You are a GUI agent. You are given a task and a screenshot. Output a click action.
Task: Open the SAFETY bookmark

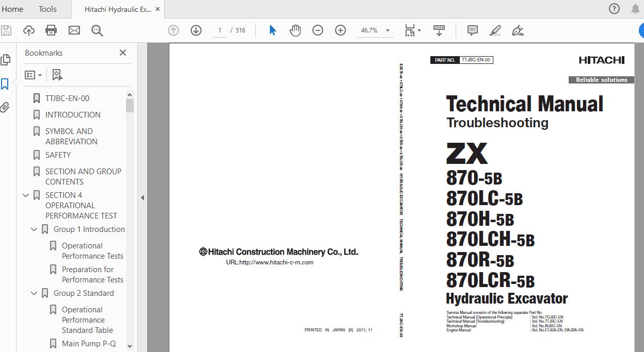pos(58,155)
